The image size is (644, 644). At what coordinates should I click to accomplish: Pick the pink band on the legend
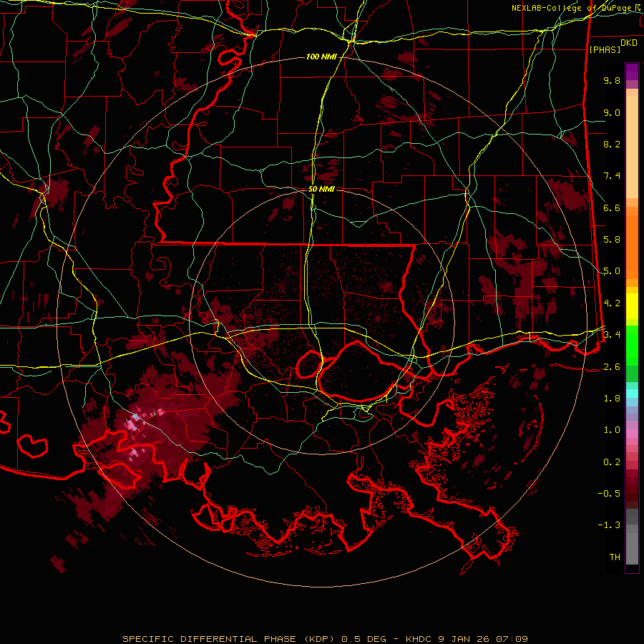click(632, 434)
